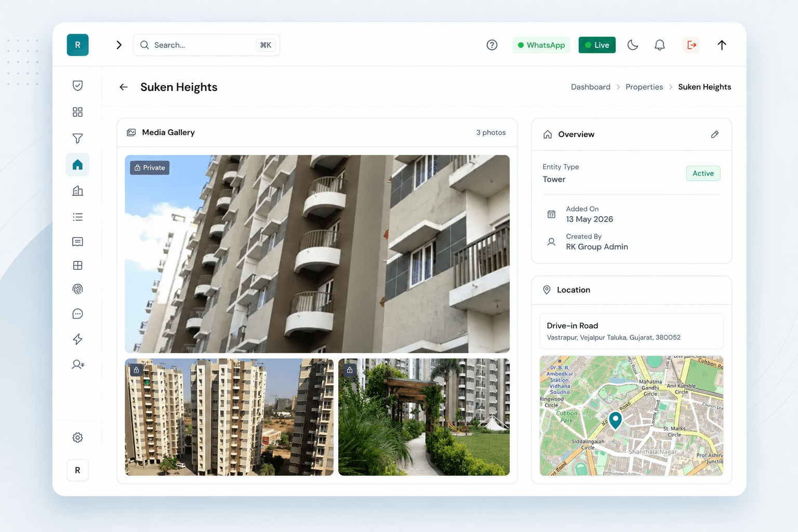This screenshot has height=532, width=798.
Task: Click the red logout icon
Action: pos(691,45)
